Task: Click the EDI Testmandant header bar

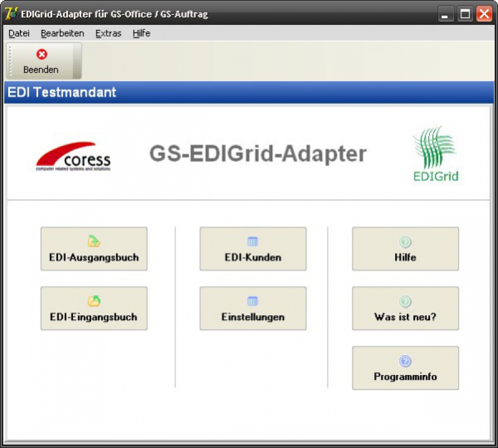Action: 249,92
